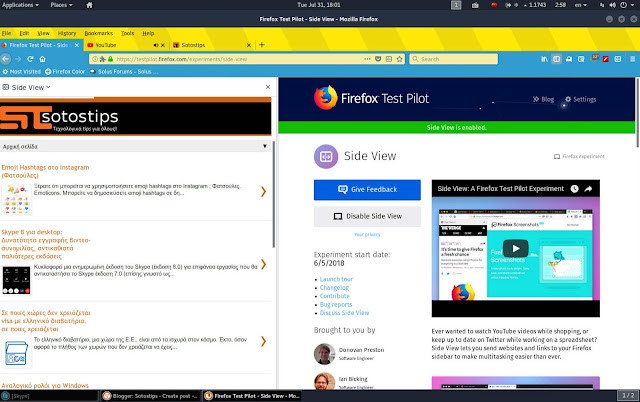Open the Firefox hamburger menu
Image resolution: width=640 pixels, height=402 pixels.
(632, 59)
